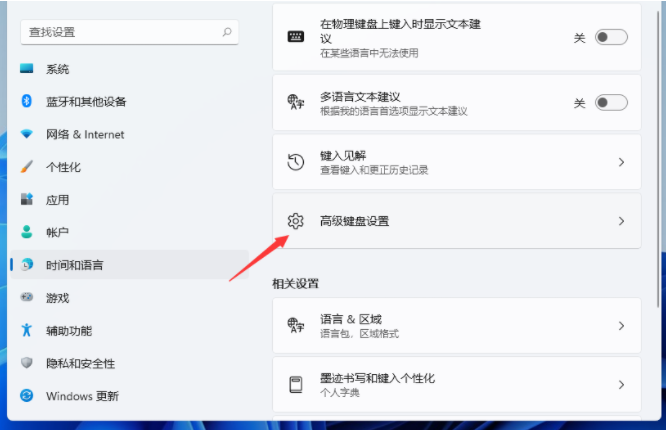Go to 游戏 settings category
Screen dimensions: 666x430
[57, 298]
